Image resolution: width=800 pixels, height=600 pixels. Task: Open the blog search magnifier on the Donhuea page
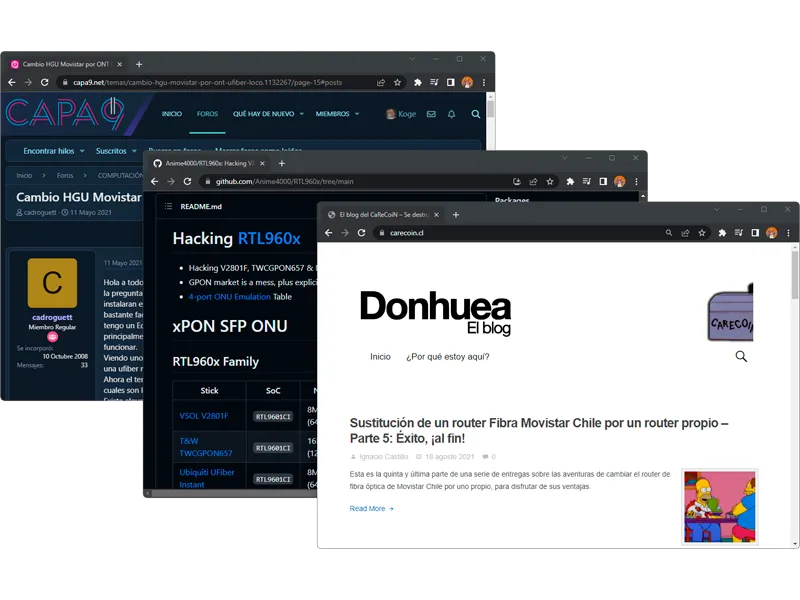[x=741, y=356]
